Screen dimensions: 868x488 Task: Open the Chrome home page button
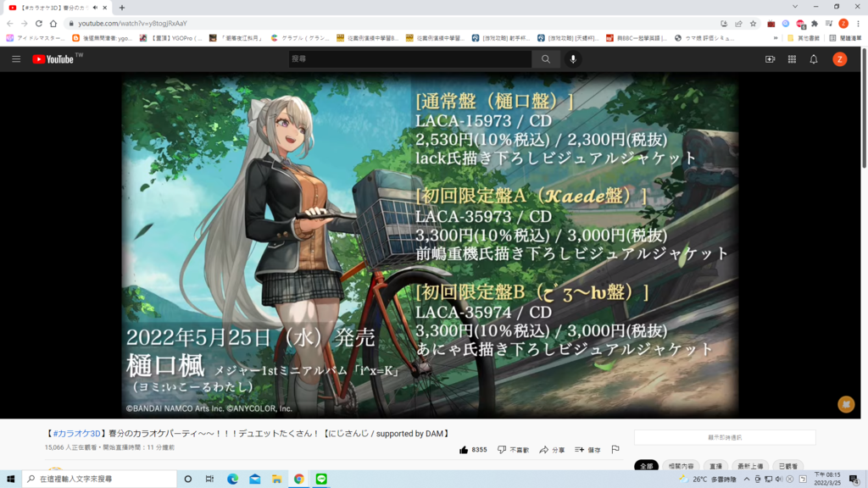(53, 23)
